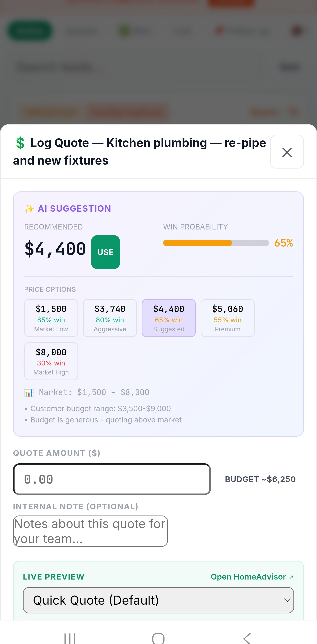Select the $1,500 Market Low price option

(51, 318)
